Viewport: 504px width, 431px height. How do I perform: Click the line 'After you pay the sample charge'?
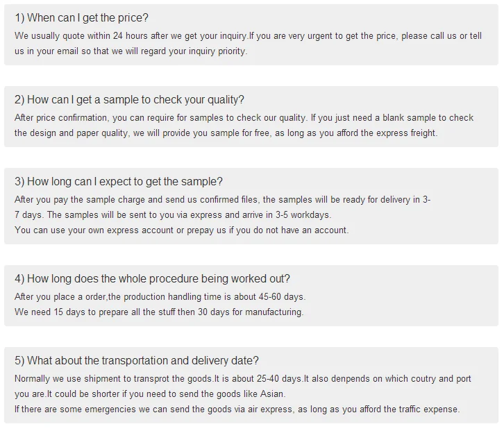coord(222,200)
